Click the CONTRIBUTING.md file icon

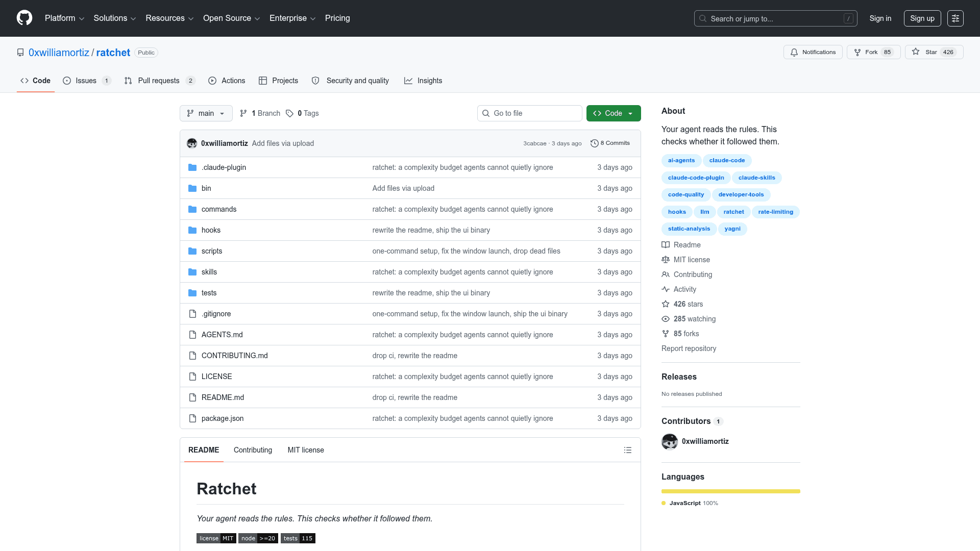(x=192, y=356)
